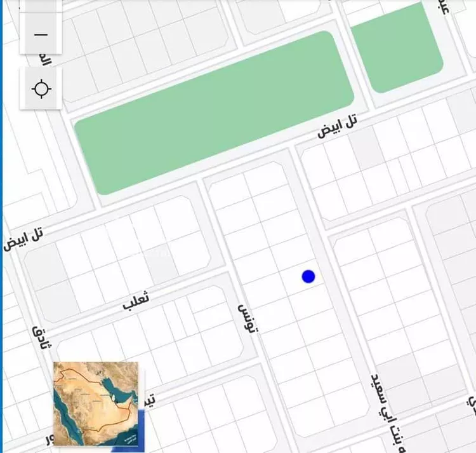Image resolution: width=476 pixels, height=453 pixels.
Task: Click the street label بنت ابي سعيد
Action: (389, 412)
